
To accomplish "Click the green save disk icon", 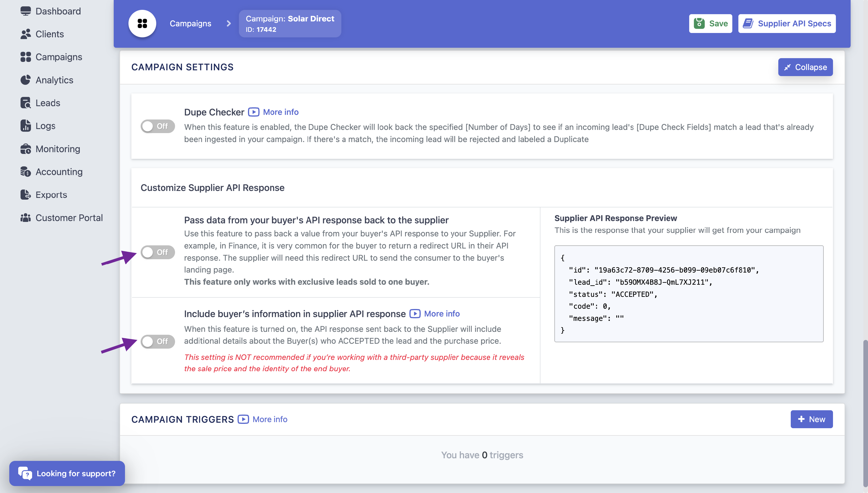I will pos(699,23).
